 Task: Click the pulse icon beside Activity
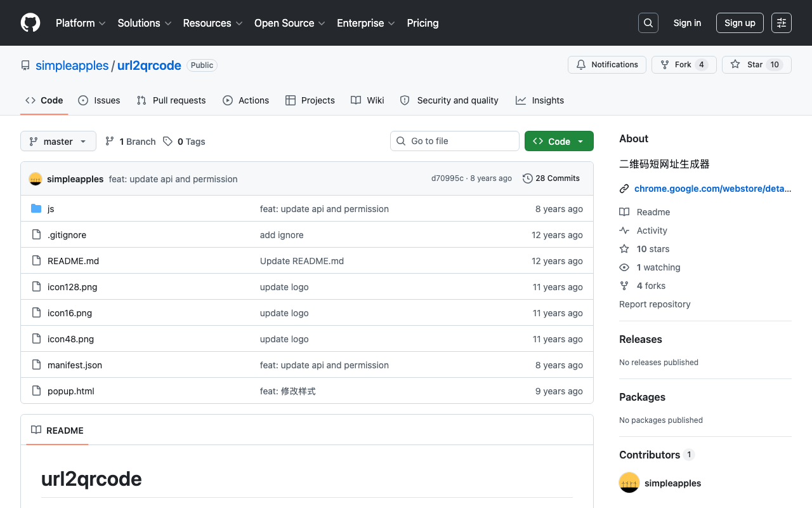click(x=624, y=231)
